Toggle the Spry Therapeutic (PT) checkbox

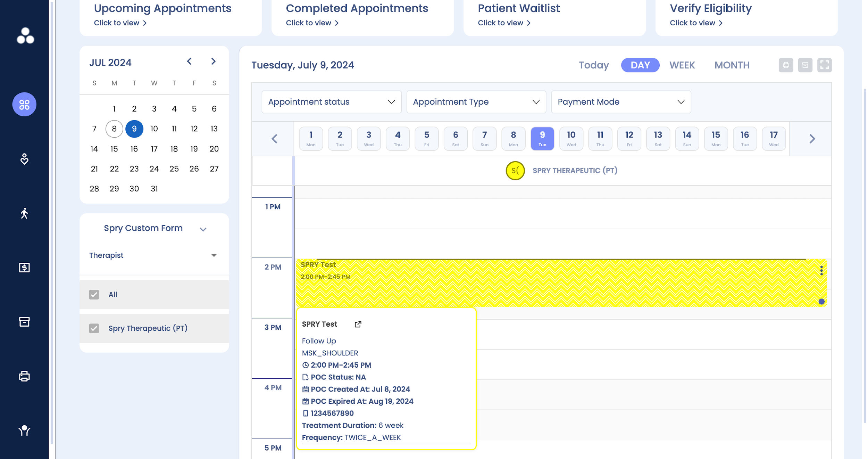[x=94, y=328]
